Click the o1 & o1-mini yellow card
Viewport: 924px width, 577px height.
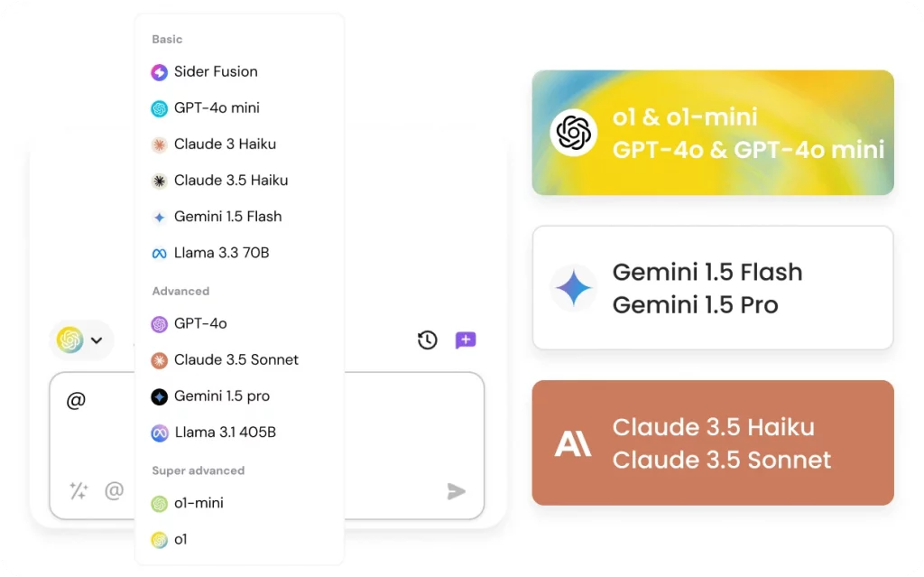pyautogui.click(x=713, y=133)
